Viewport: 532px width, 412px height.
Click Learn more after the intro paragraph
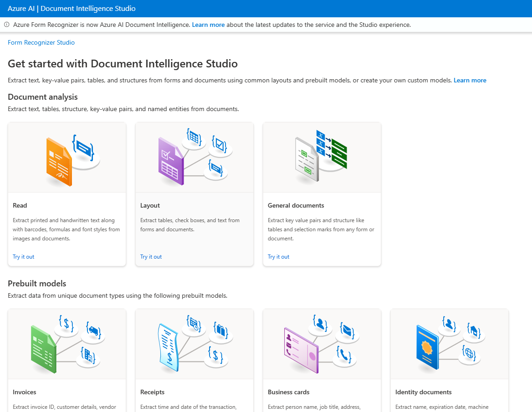470,80
